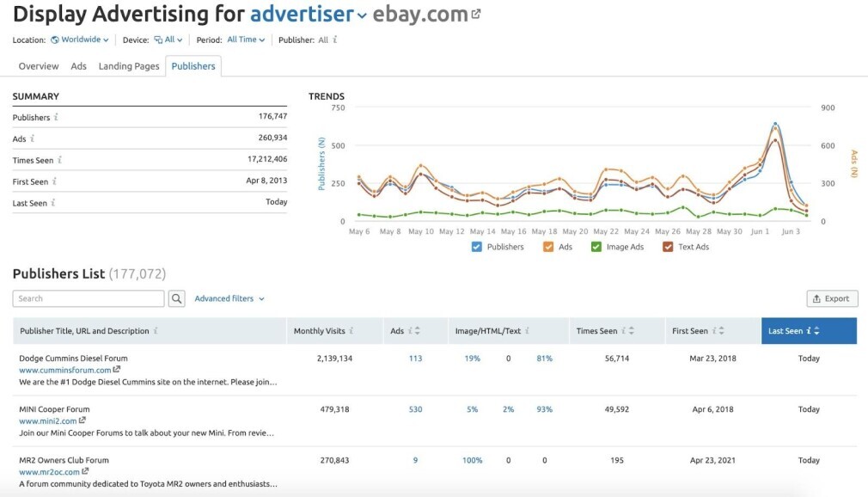Open external link icon next to mini2.com
This screenshot has width=868, height=497.
tap(82, 420)
